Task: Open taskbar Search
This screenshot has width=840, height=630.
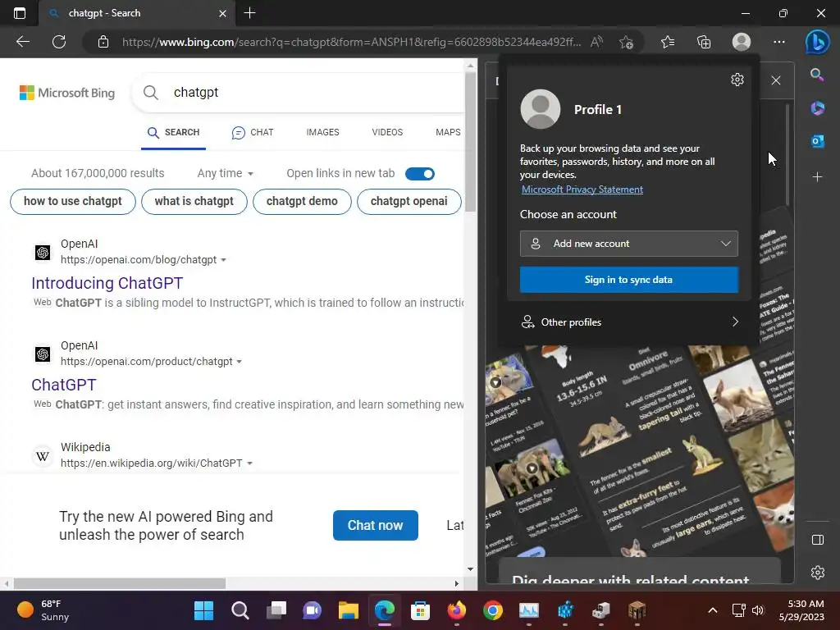Action: 240,610
